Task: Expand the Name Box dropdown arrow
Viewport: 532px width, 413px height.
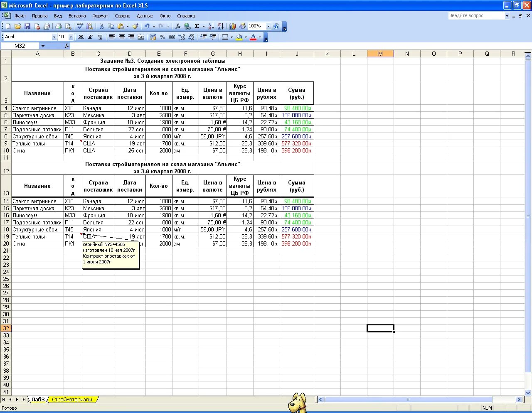Action: coord(43,46)
